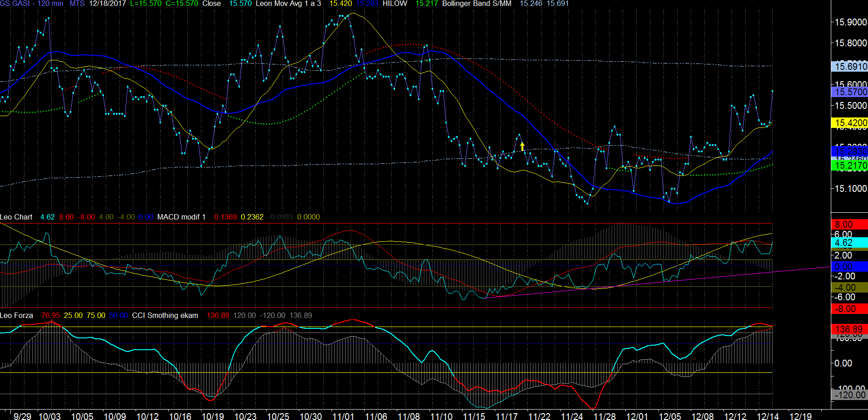Click the -2.00 axis label
The height and width of the screenshot is (420, 868).
pyautogui.click(x=845, y=276)
